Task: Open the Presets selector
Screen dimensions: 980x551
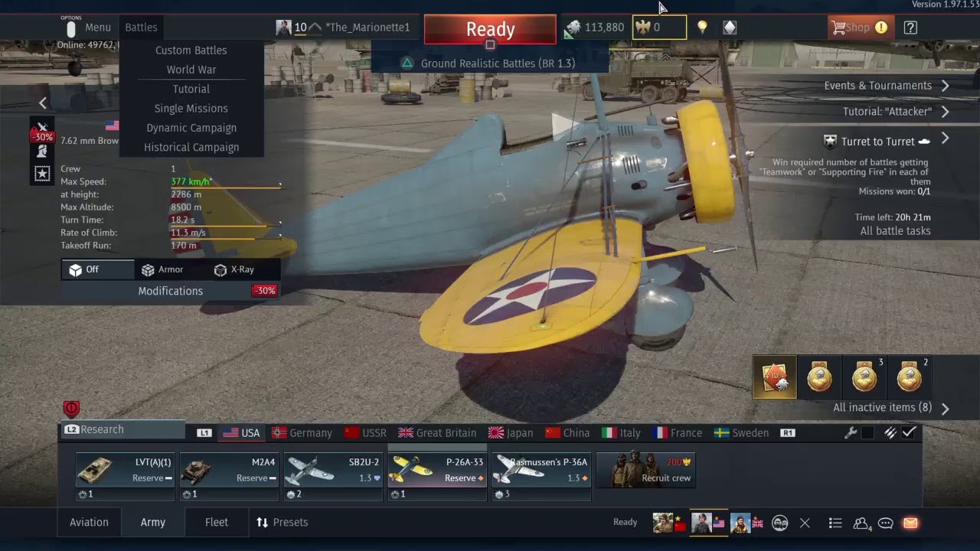Action: [282, 522]
